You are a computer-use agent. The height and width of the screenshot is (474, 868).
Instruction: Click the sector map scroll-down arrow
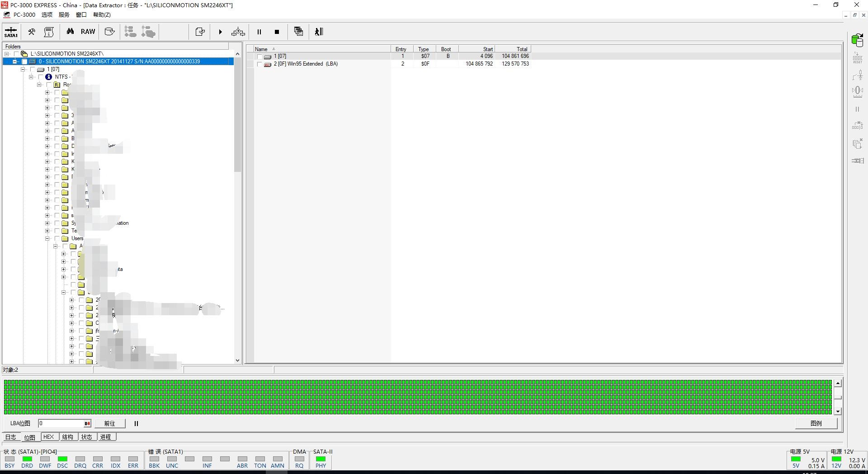coord(838,411)
